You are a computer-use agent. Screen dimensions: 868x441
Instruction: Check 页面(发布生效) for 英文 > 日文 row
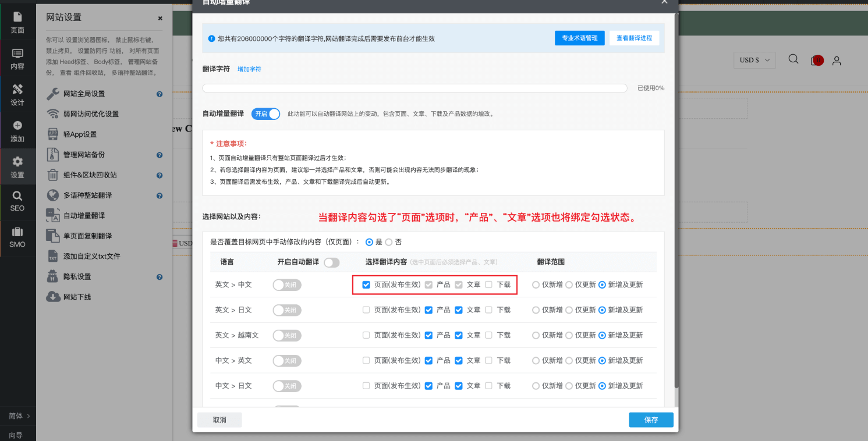[366, 310]
